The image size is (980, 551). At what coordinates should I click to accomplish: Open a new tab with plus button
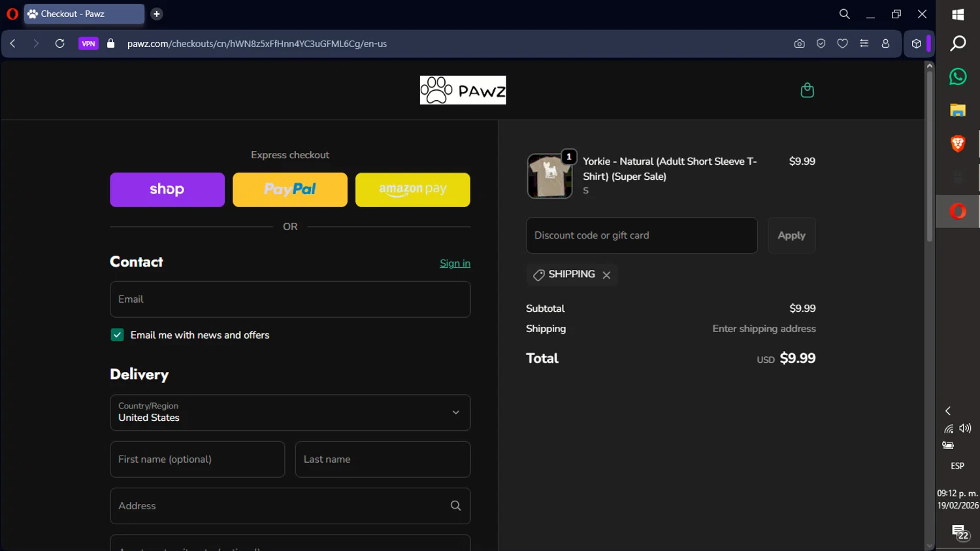point(157,14)
